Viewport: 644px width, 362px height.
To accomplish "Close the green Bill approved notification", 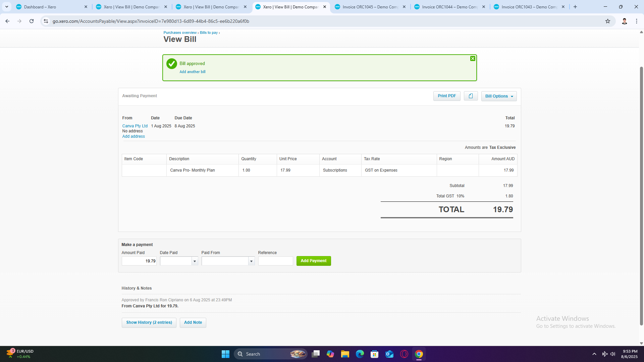I will [473, 59].
